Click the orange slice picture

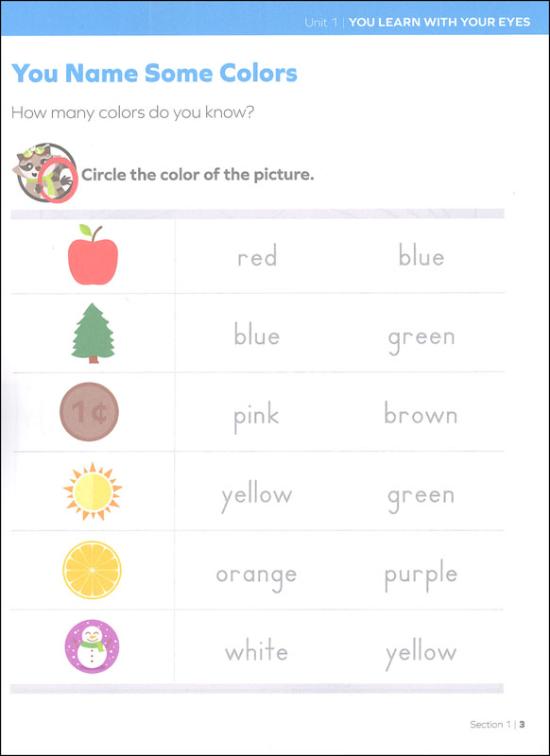[92, 570]
